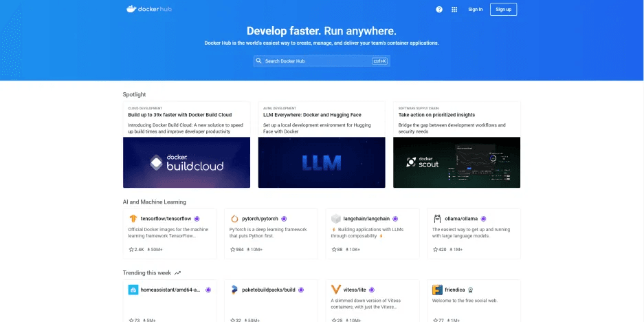Click the AI and Machine Learning heading
The image size is (644, 322).
coord(155,202)
